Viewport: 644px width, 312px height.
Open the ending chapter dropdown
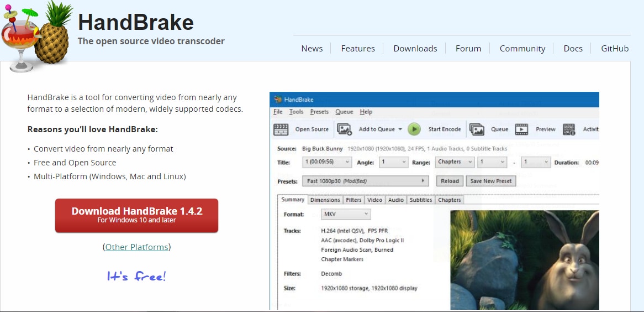click(536, 162)
